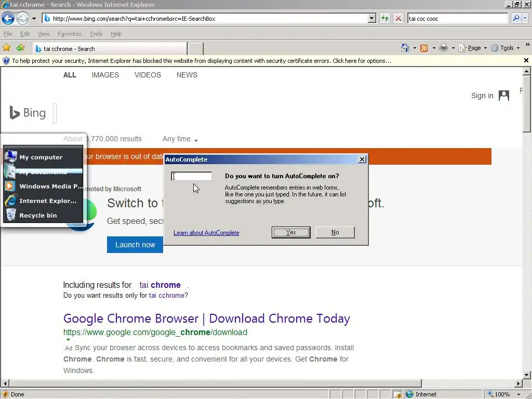532x399 pixels.
Task: Click the 'tai chrome' suggested query link
Action: tap(160, 285)
